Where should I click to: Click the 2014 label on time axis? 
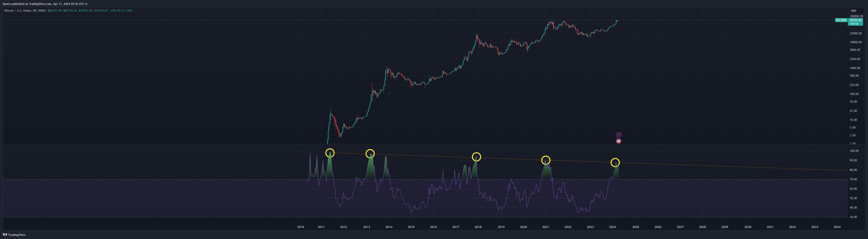coord(389,227)
